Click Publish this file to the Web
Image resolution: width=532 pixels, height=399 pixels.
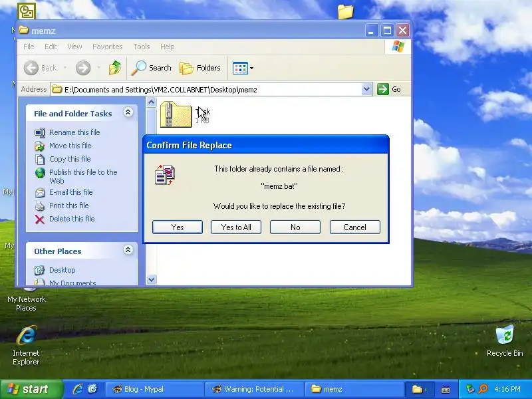click(83, 176)
